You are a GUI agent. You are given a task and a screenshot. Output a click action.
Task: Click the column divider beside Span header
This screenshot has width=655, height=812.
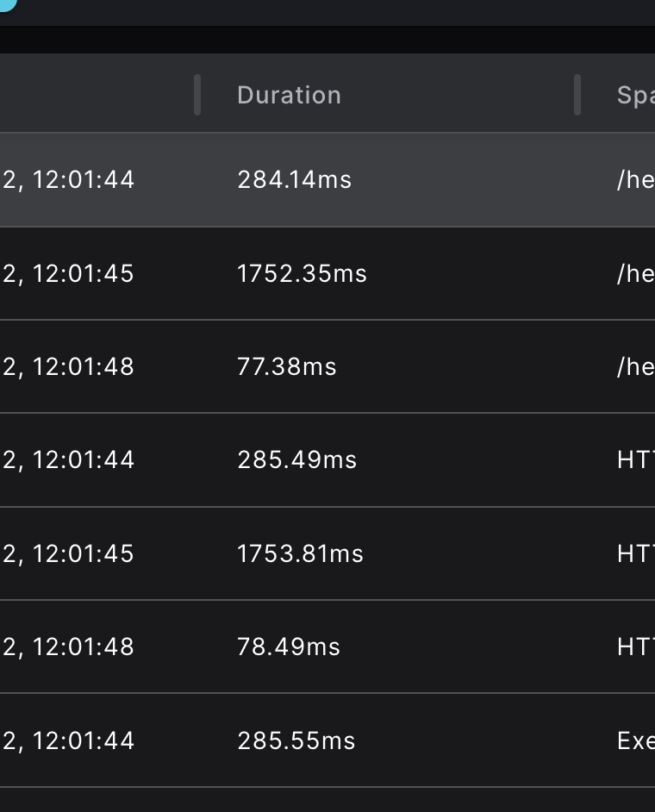(x=577, y=95)
